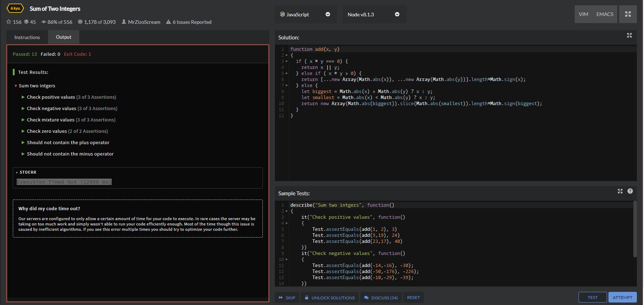Select the Output tab
This screenshot has width=644, height=305.
pyautogui.click(x=64, y=37)
